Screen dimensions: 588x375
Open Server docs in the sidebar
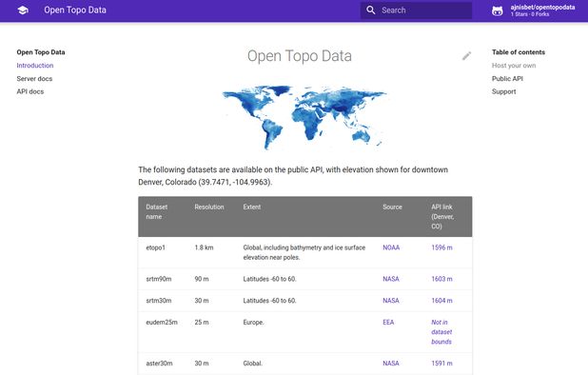(34, 78)
